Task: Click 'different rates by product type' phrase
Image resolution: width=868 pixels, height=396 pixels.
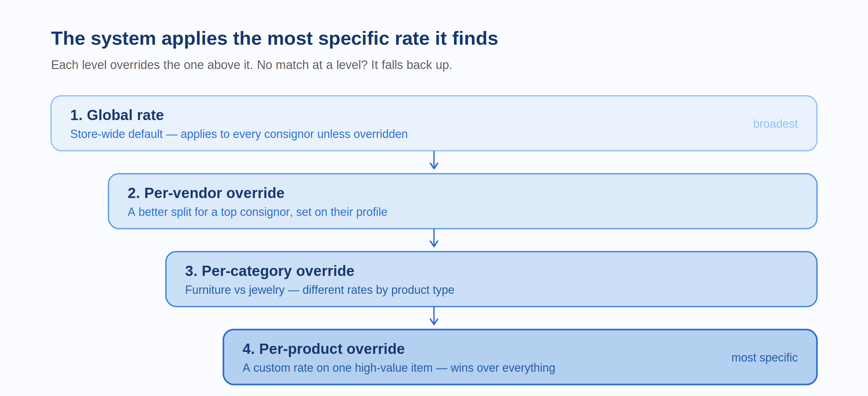Action: point(378,290)
